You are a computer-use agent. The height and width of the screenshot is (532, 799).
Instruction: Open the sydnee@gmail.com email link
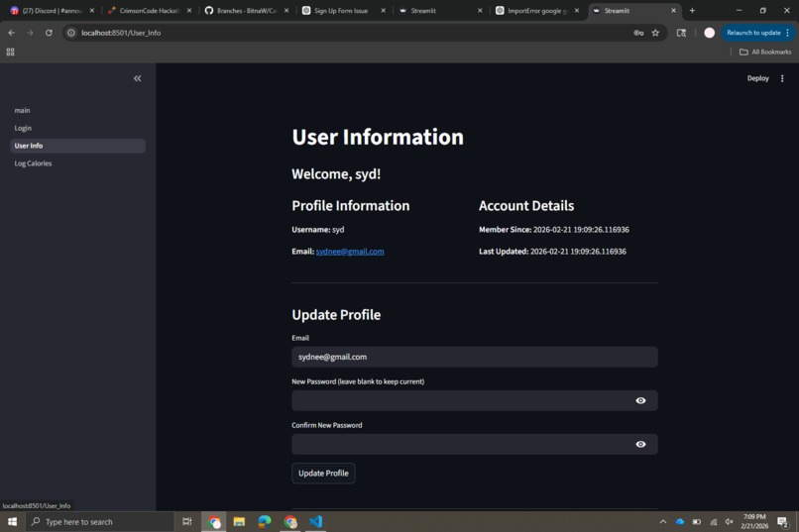[x=350, y=252]
